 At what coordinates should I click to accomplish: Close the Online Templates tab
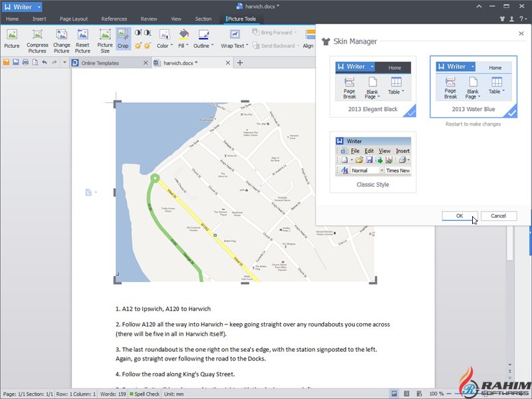point(146,63)
